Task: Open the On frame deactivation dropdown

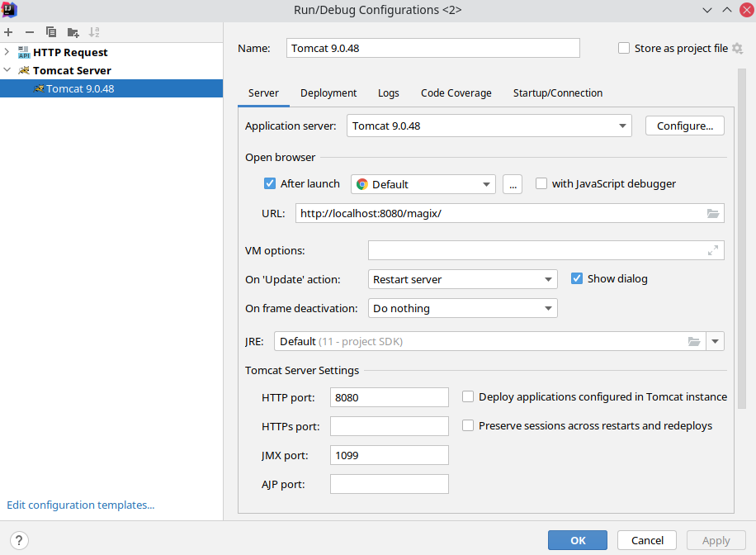Action: tap(462, 308)
